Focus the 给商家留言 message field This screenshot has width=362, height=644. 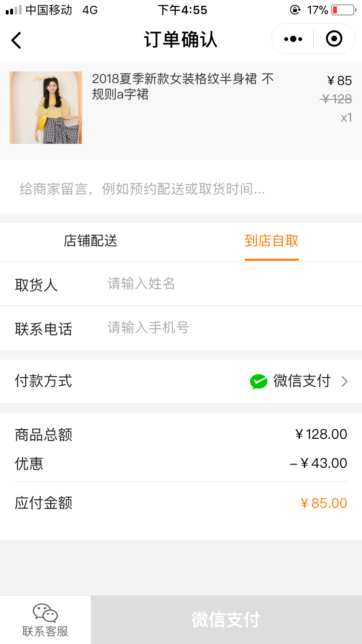click(x=181, y=189)
